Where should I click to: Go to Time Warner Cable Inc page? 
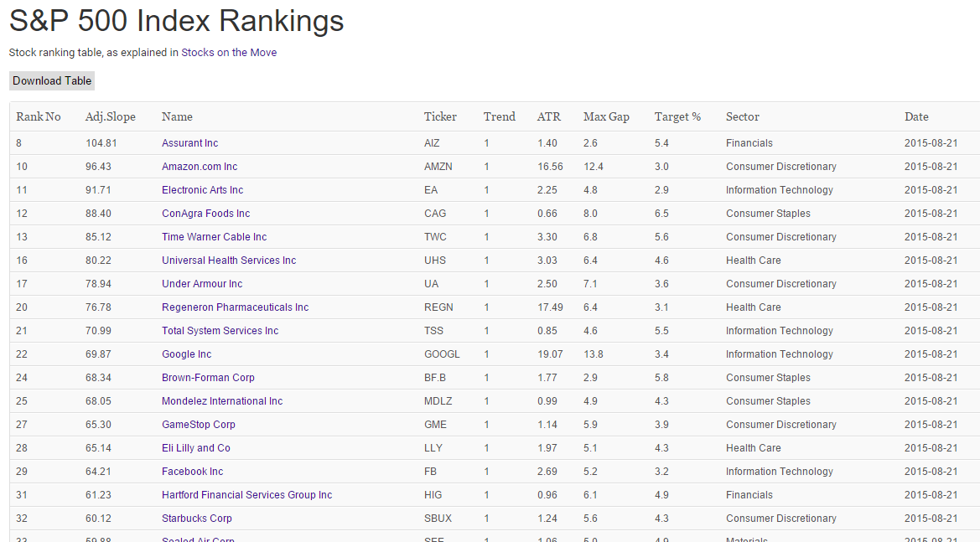(215, 237)
